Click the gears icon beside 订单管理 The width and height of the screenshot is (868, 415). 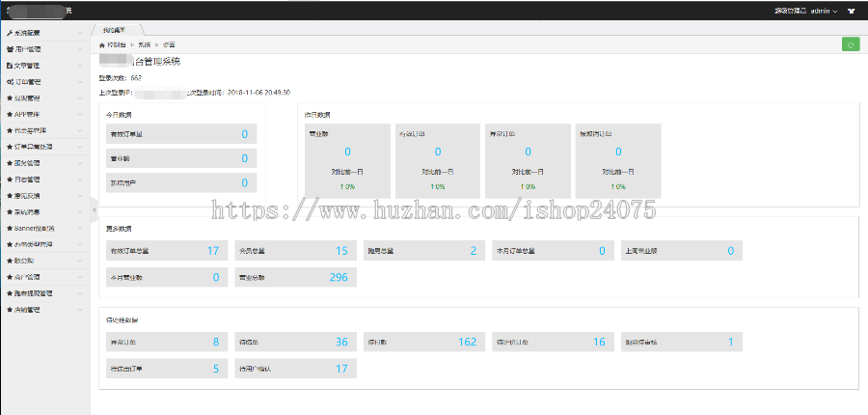(x=10, y=82)
